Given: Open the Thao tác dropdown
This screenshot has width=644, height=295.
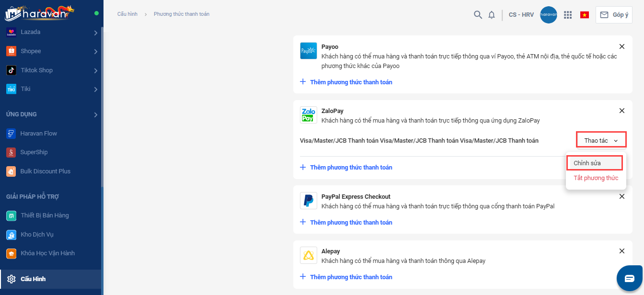Looking at the screenshot, I should (x=601, y=140).
